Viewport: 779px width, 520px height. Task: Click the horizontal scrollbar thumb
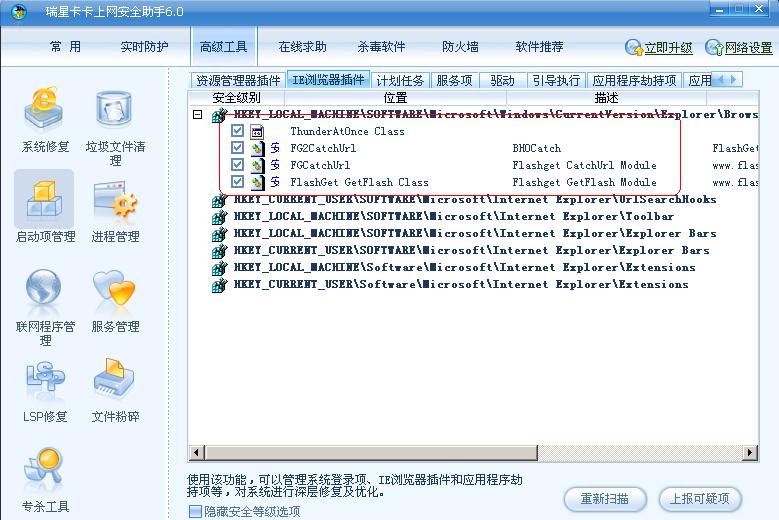coord(372,452)
